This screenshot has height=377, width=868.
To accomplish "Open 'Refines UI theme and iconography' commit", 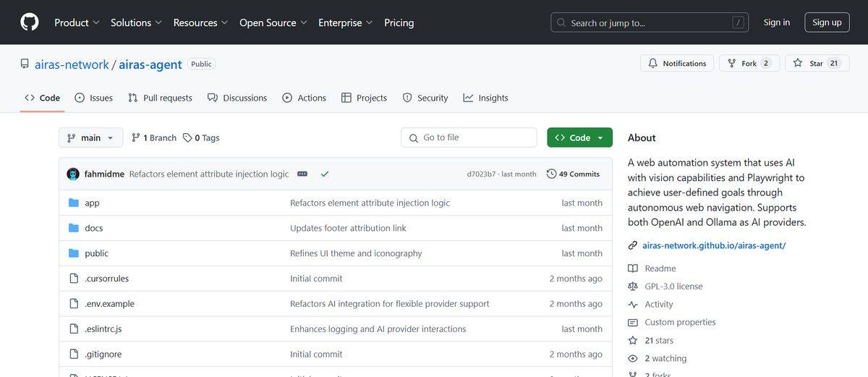I will click(x=356, y=253).
